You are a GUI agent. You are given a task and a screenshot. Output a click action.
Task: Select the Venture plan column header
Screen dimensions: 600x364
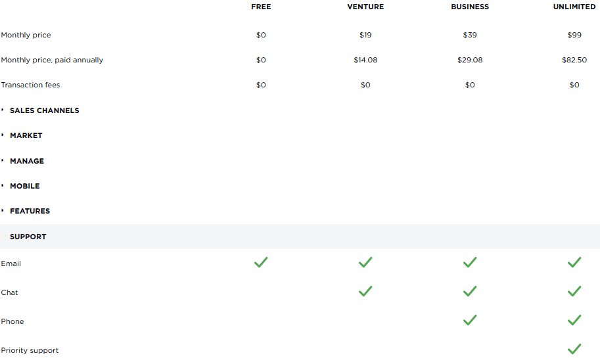pos(365,7)
